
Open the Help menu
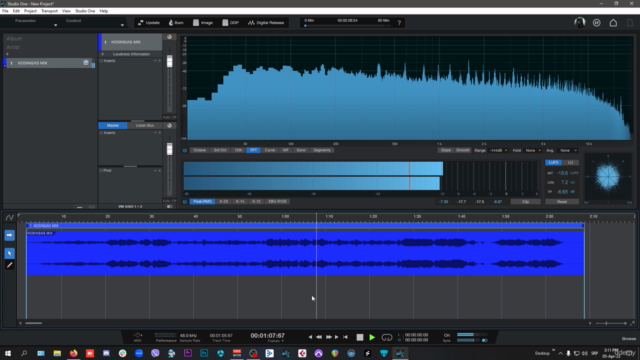coord(104,11)
